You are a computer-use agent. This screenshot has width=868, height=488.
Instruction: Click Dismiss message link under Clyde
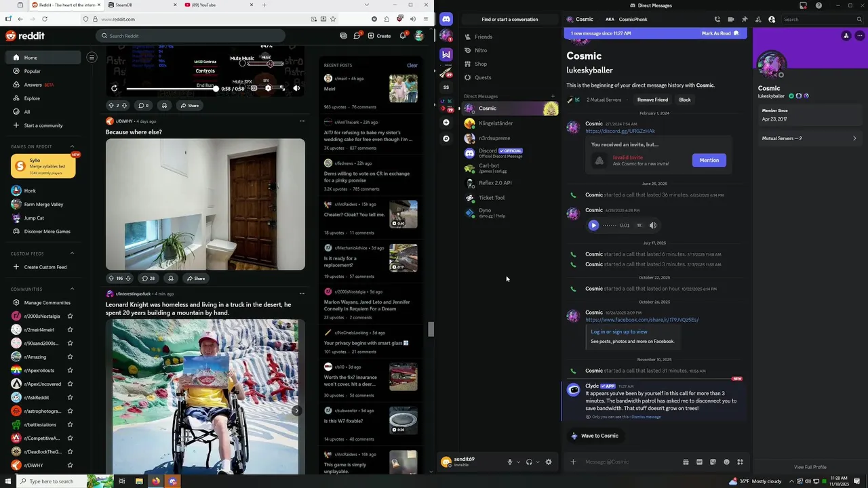coord(646,417)
